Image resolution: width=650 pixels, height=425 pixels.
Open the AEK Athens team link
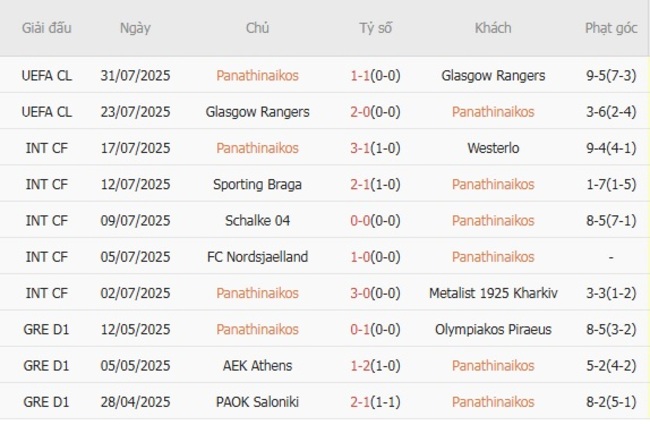coord(257,365)
